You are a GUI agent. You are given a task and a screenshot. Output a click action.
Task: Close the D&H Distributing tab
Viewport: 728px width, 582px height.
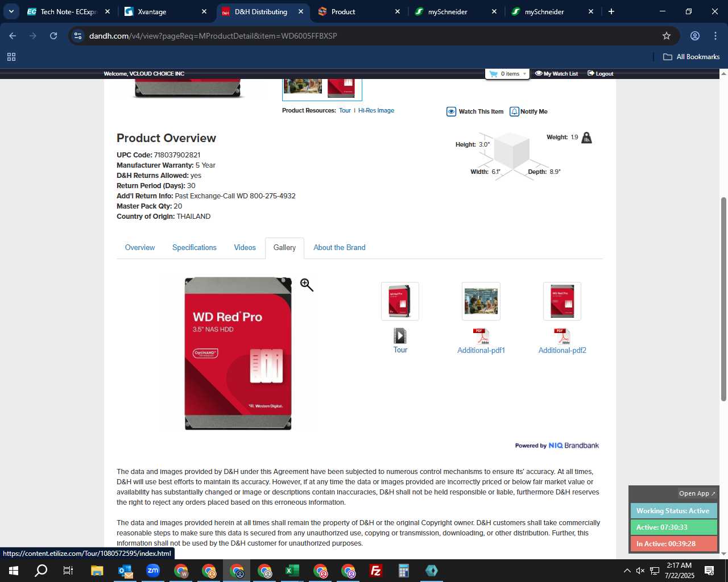point(301,11)
